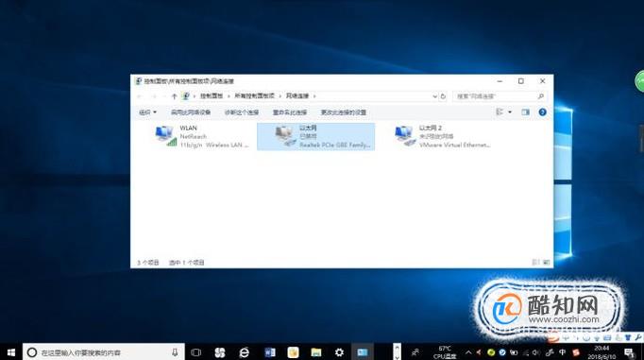
Task: Click the volume speaker tray icon
Action: 536,352
